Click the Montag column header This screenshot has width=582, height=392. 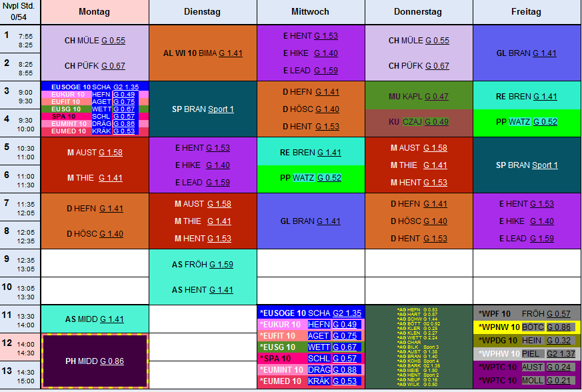(x=94, y=12)
